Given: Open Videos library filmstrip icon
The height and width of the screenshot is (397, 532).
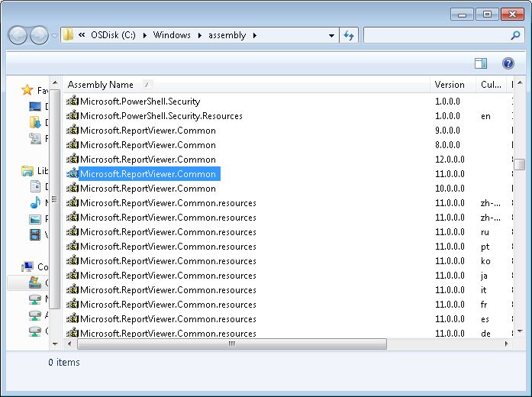Looking at the screenshot, I should pyautogui.click(x=35, y=234).
